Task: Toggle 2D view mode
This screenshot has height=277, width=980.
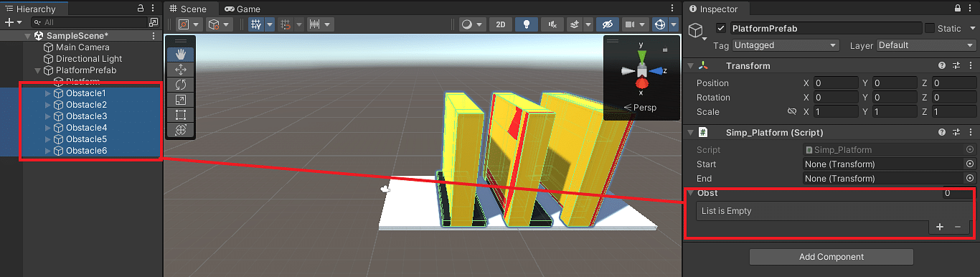Action: [x=500, y=24]
